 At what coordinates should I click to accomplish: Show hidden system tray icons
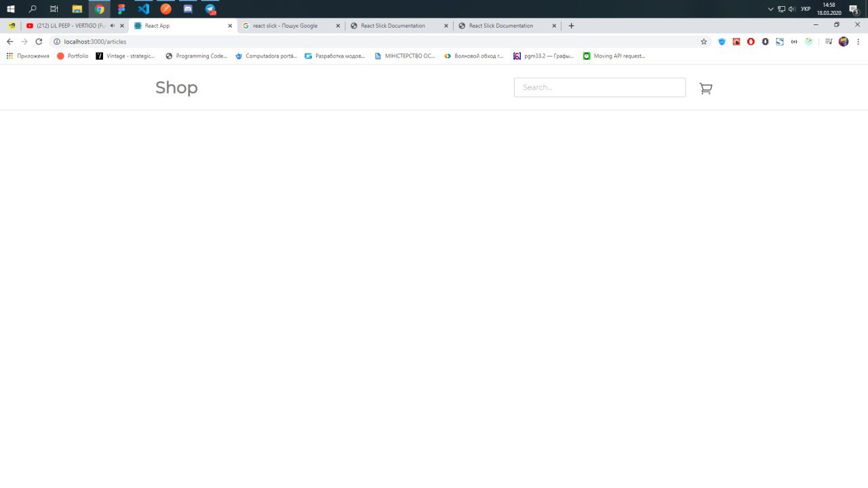click(x=770, y=9)
